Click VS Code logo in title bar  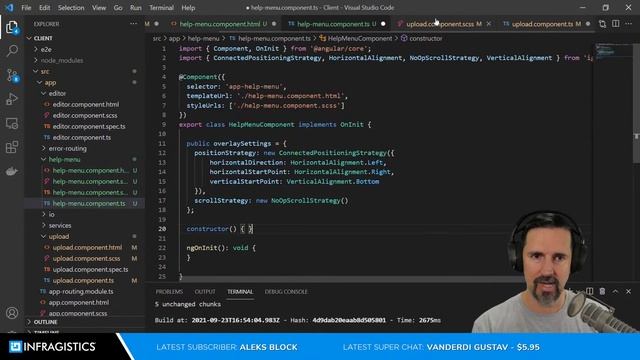click(x=9, y=7)
